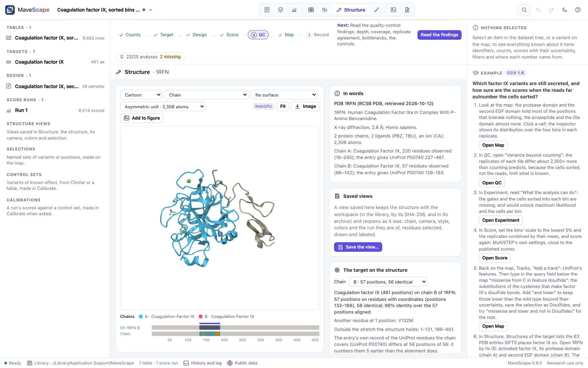588x368 pixels.
Task: Toggle the WebGPU renderer badge
Action: coord(263,106)
